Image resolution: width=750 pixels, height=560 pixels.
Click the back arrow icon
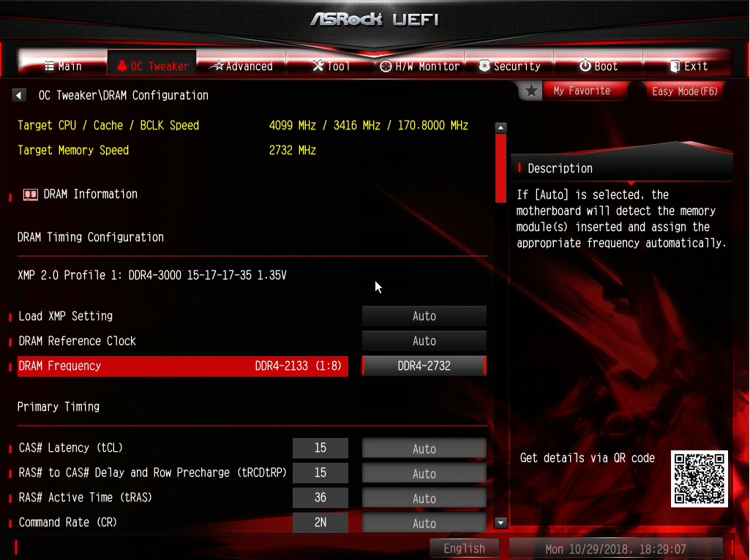click(18, 95)
